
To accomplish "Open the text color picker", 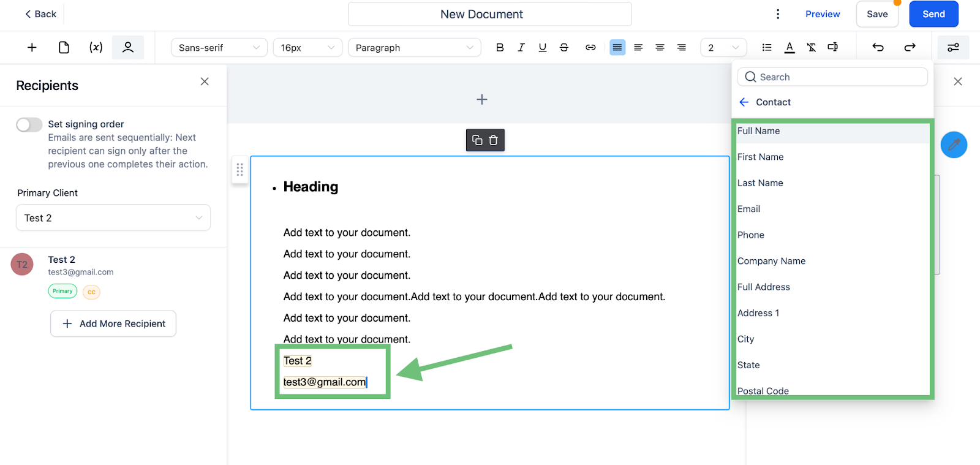I will [x=790, y=47].
